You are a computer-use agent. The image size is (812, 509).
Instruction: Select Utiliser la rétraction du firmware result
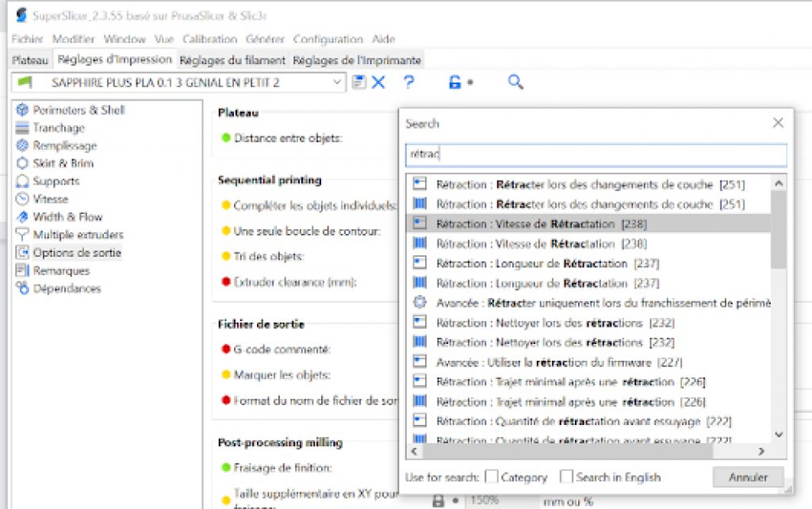pos(589,362)
